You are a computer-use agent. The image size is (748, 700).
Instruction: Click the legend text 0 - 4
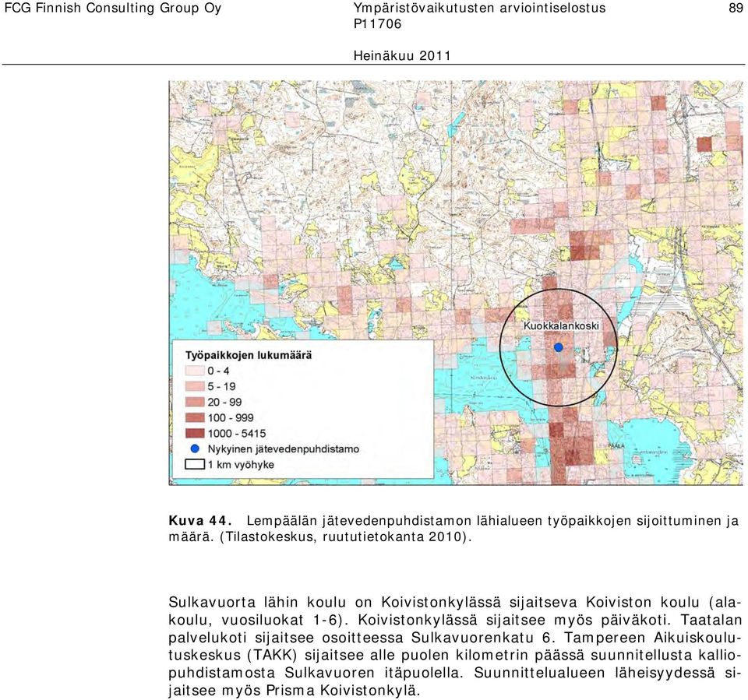218,371
